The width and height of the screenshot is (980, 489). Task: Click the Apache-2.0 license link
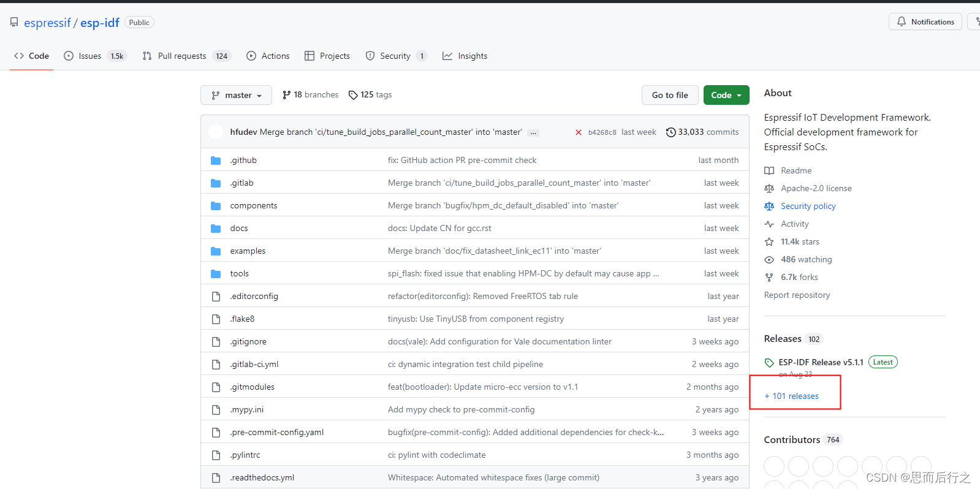(816, 189)
